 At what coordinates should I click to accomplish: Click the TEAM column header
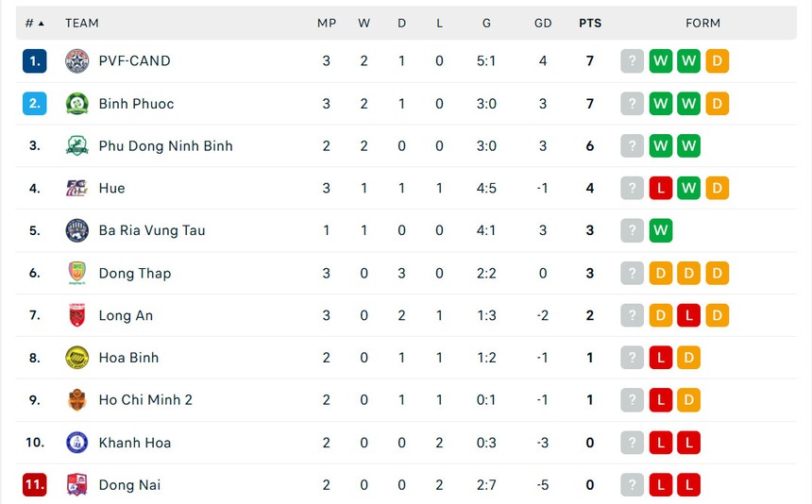82,23
